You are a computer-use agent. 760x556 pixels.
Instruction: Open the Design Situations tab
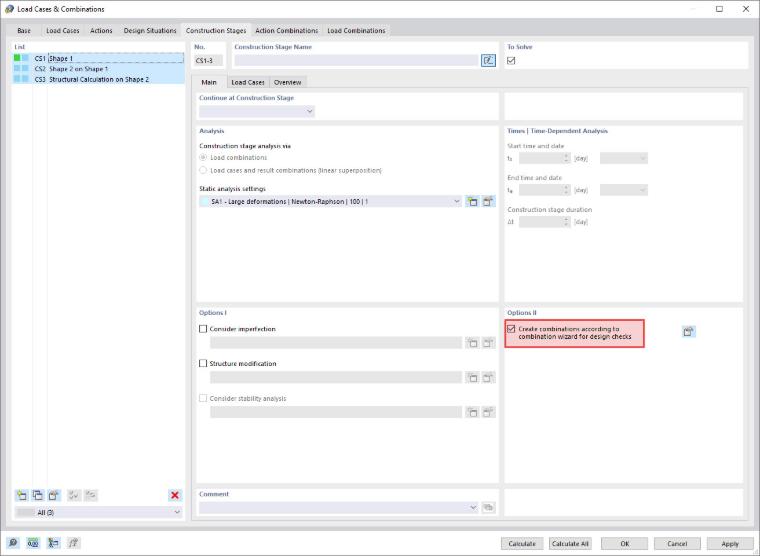[150, 31]
